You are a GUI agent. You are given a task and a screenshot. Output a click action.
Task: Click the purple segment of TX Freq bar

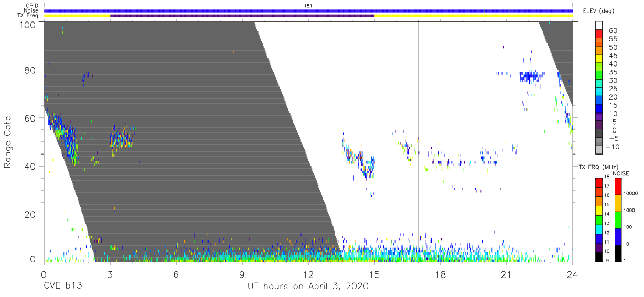(x=242, y=16)
